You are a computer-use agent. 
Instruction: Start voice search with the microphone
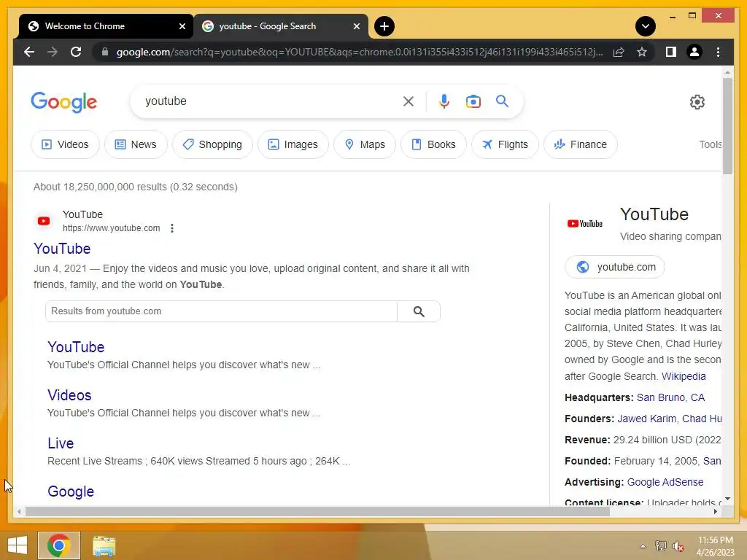pyautogui.click(x=444, y=101)
